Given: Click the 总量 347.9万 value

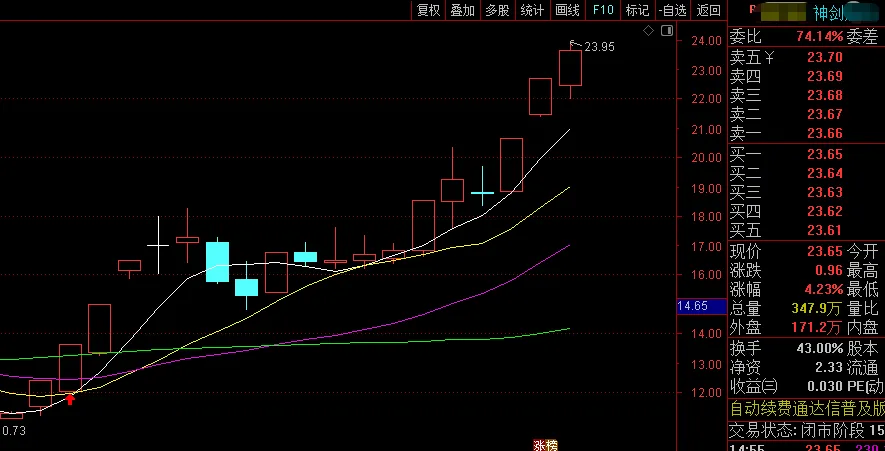Looking at the screenshot, I should coord(817,308).
